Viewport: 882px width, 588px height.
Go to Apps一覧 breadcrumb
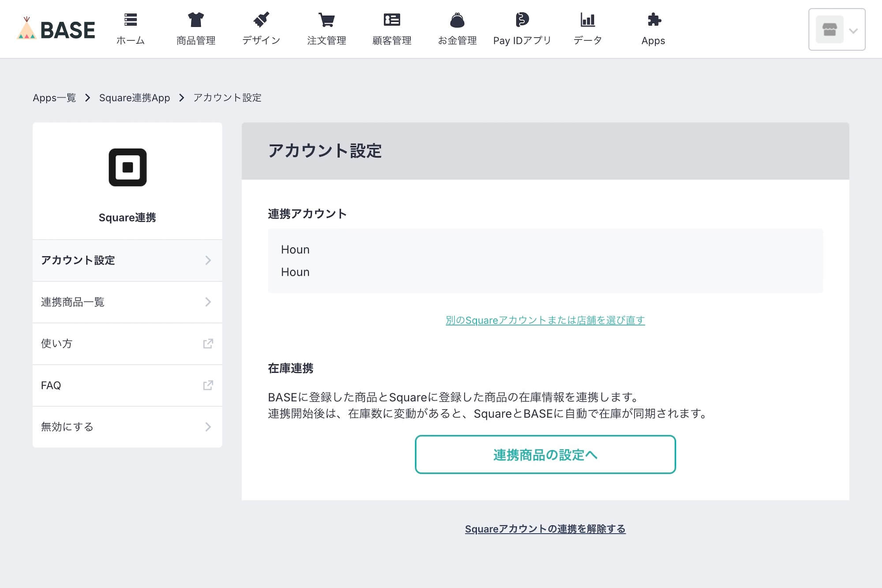(x=54, y=97)
